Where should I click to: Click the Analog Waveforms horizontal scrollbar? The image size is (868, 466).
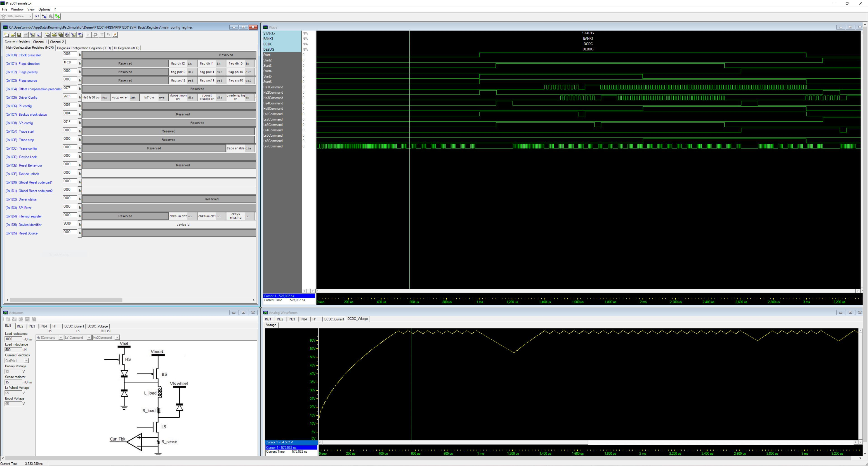(455, 442)
